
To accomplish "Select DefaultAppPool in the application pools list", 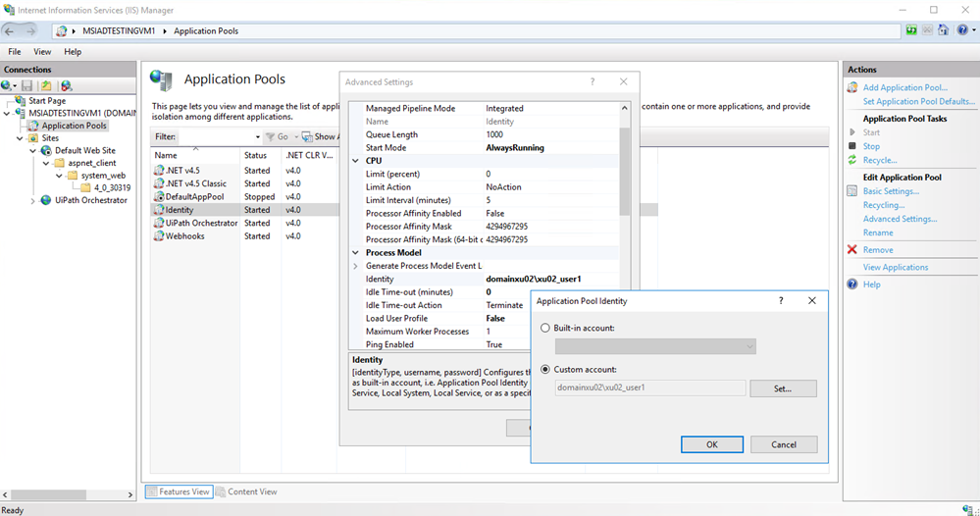I will (x=194, y=196).
